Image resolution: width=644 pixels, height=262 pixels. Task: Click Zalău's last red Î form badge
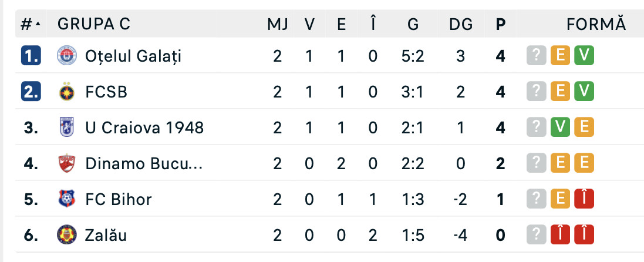(x=585, y=236)
